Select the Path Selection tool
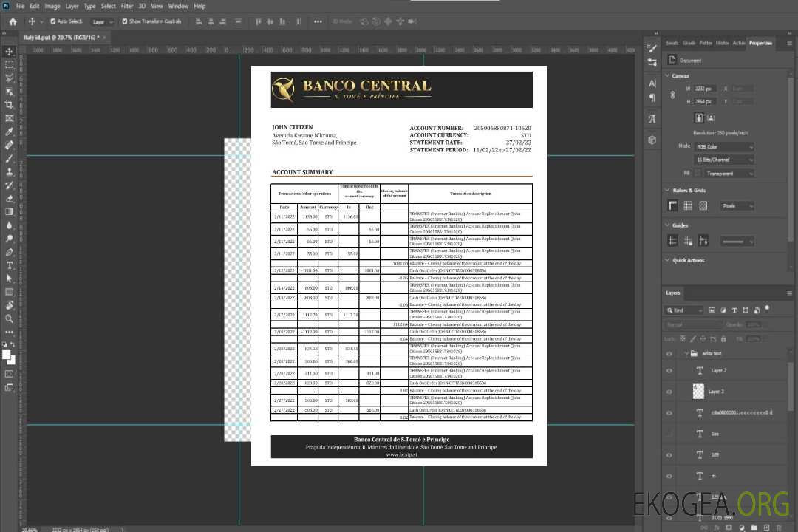 tap(9, 279)
